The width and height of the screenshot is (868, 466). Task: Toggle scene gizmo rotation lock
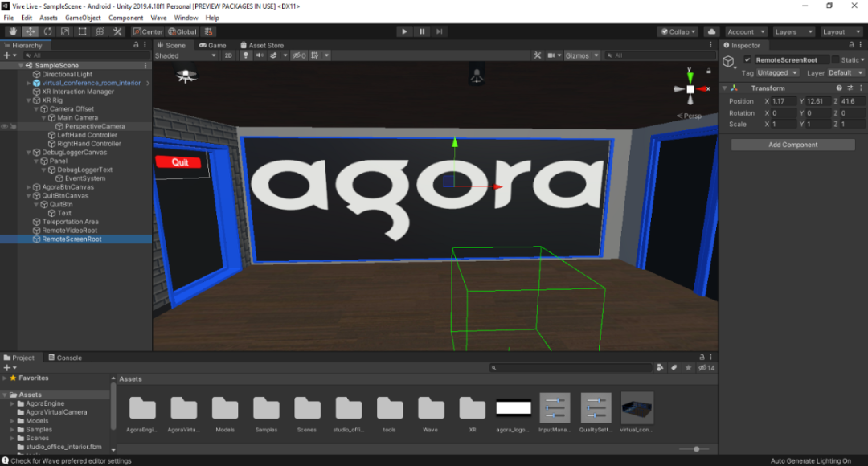click(x=709, y=71)
